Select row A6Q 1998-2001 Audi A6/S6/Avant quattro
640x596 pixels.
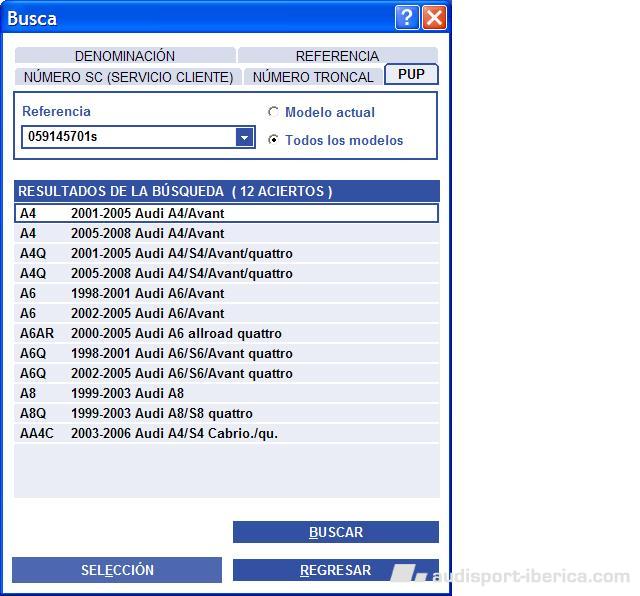point(227,353)
